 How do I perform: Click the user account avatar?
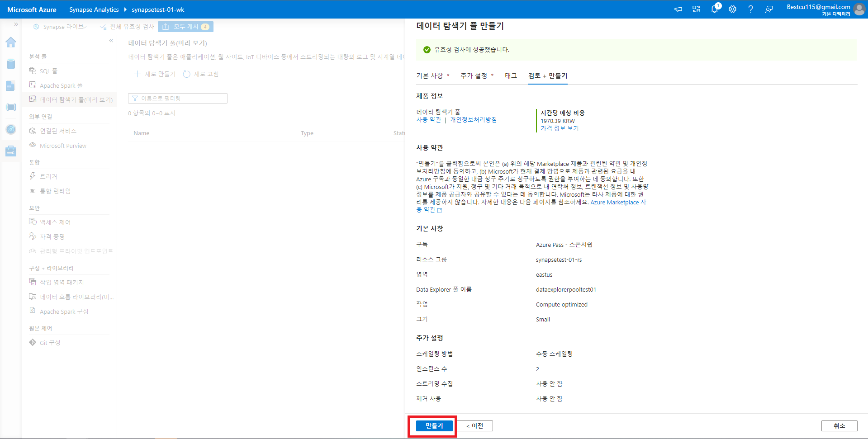tap(859, 9)
